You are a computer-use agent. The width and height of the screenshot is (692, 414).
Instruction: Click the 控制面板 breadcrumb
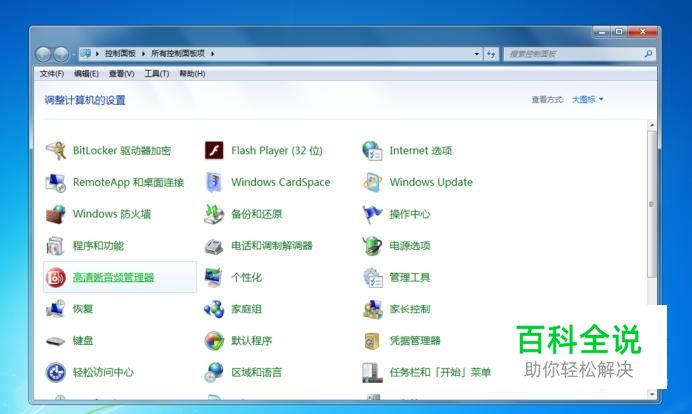[120, 54]
